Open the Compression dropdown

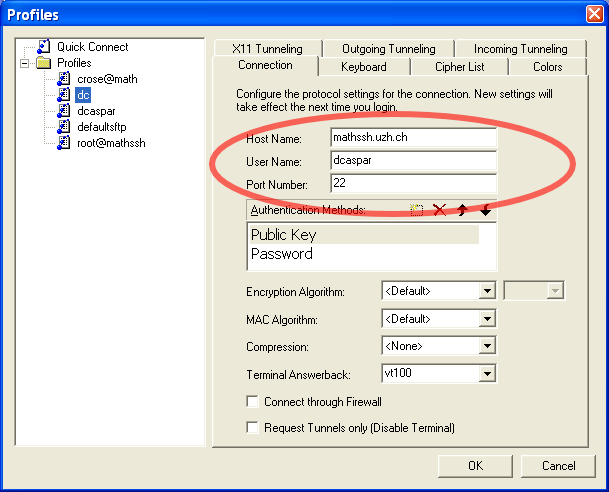tap(487, 346)
